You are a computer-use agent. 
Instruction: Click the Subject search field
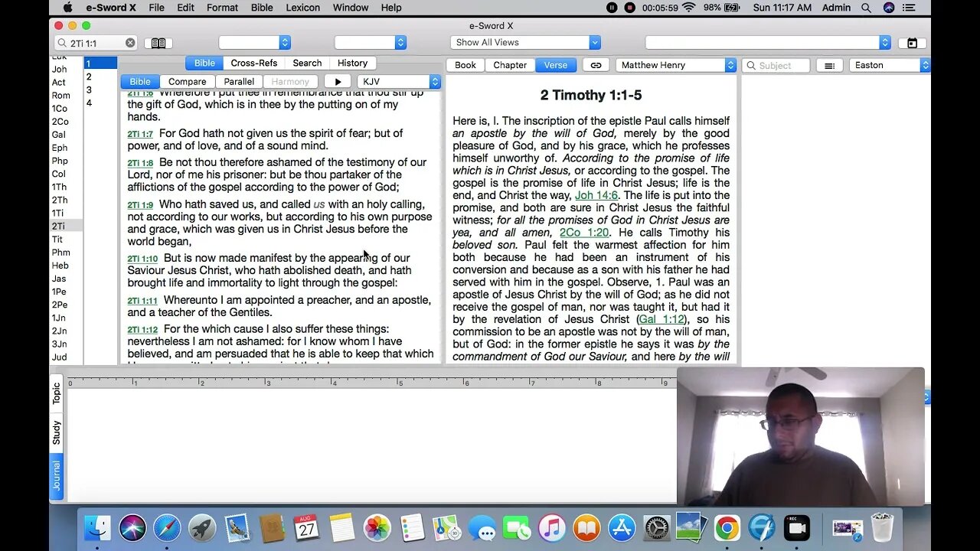click(776, 66)
